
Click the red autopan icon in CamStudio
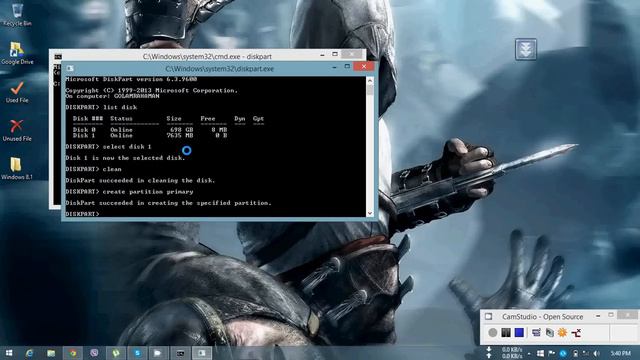point(576,333)
